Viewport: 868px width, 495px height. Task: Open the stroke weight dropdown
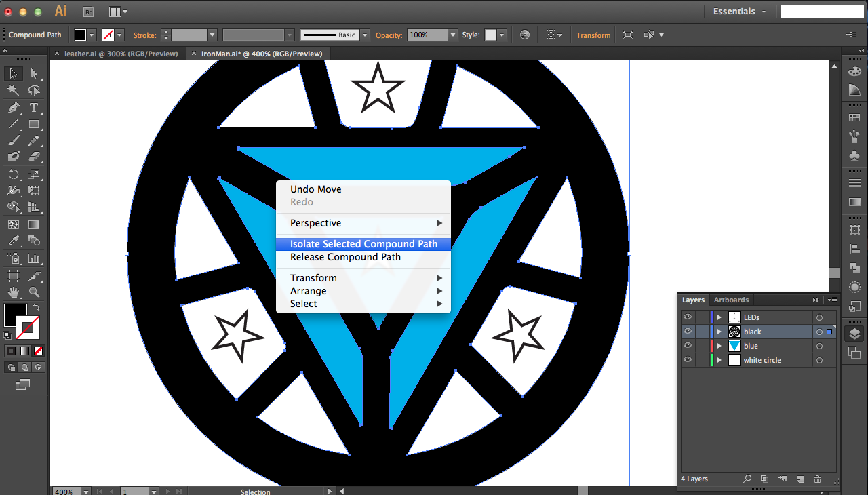coord(212,35)
